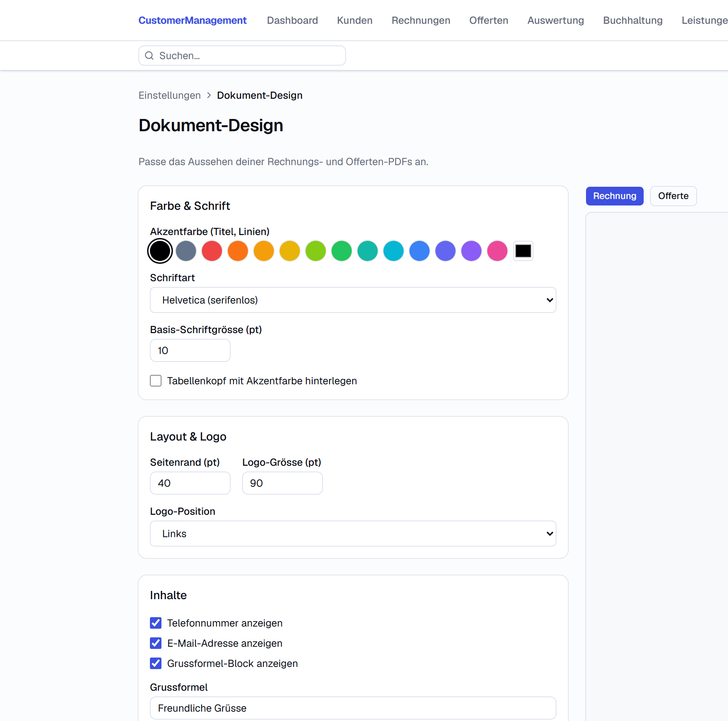Open the custom square color picker
This screenshot has width=728, height=721.
tap(523, 251)
